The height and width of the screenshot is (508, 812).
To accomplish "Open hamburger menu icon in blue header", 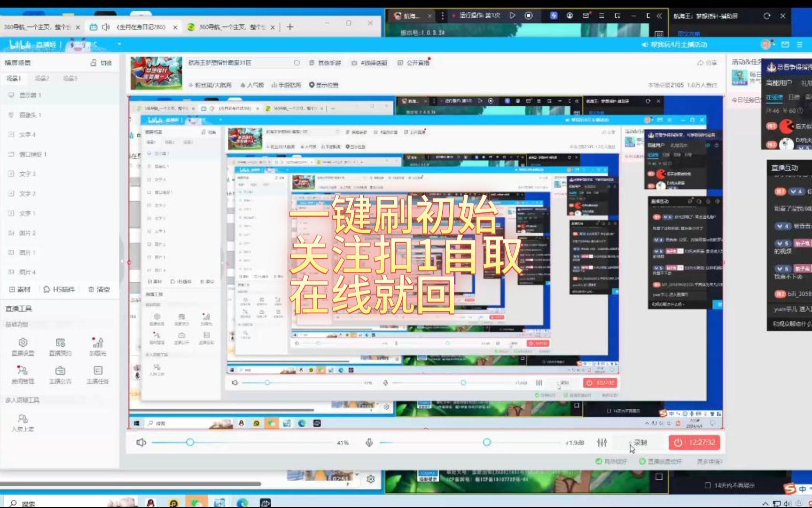I will click(799, 44).
